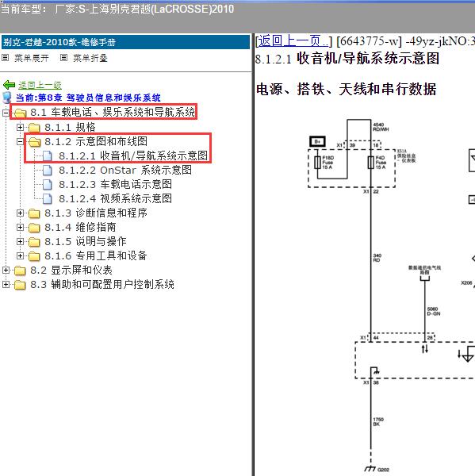Click the 菜单折叠 list icon

click(x=63, y=58)
